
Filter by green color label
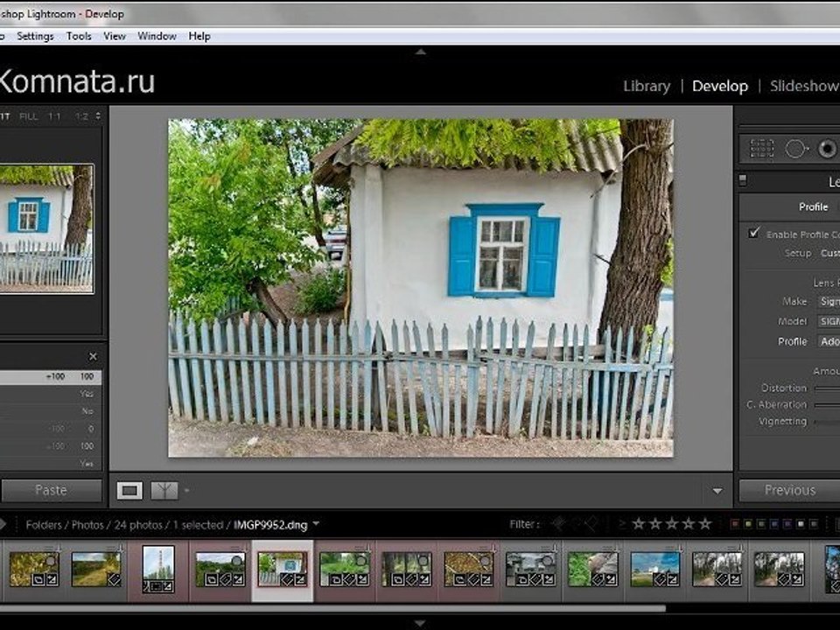(761, 523)
